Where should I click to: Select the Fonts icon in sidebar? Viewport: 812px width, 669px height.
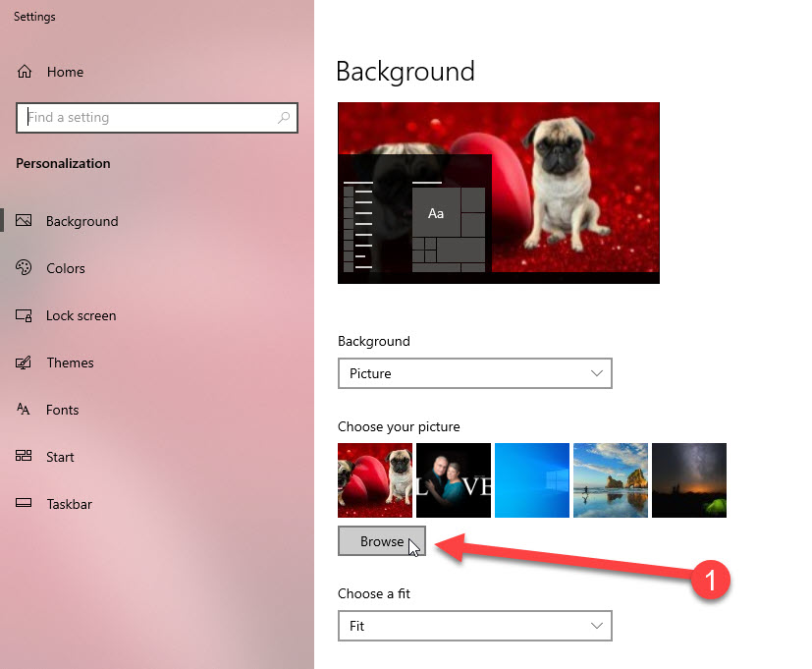point(25,410)
